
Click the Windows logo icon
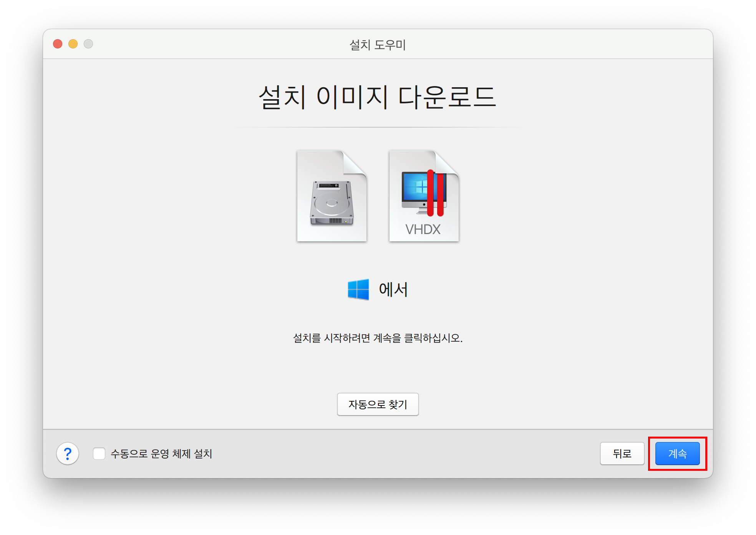(358, 289)
